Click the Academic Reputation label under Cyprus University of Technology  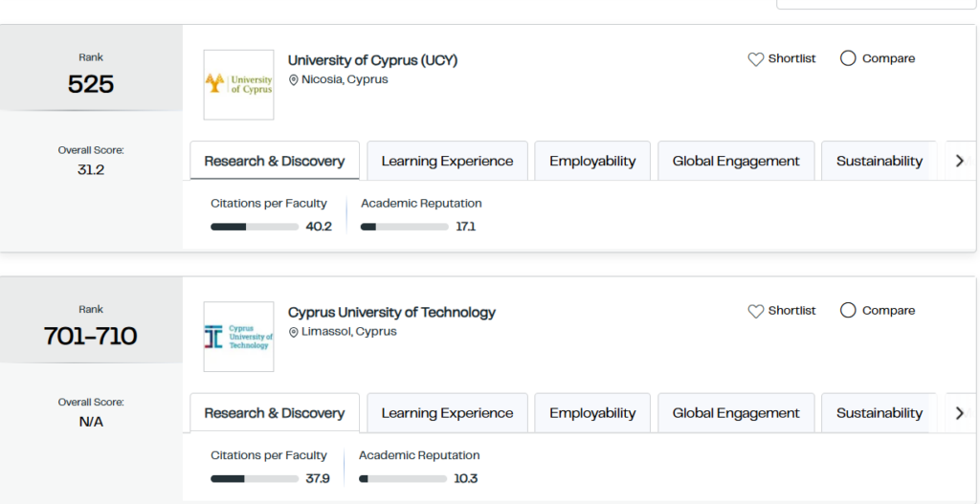419,455
